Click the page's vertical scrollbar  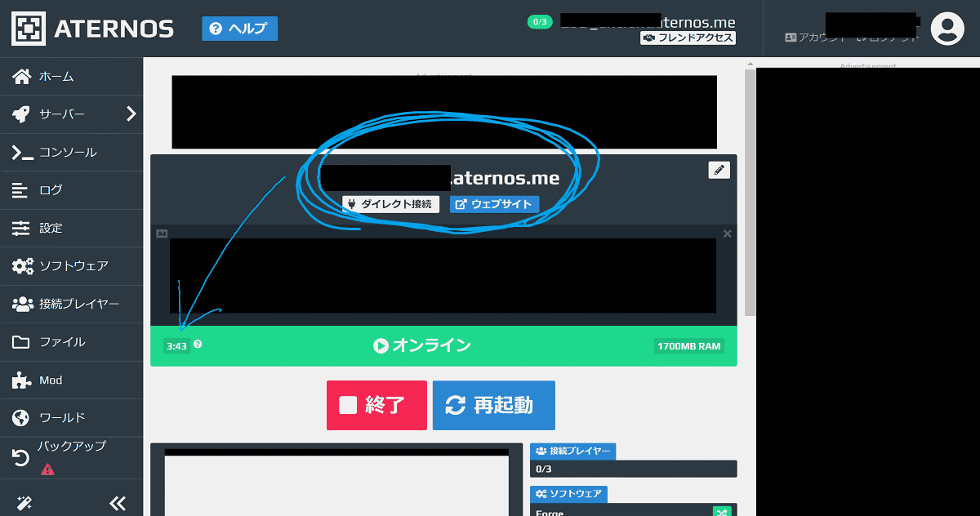(x=751, y=192)
